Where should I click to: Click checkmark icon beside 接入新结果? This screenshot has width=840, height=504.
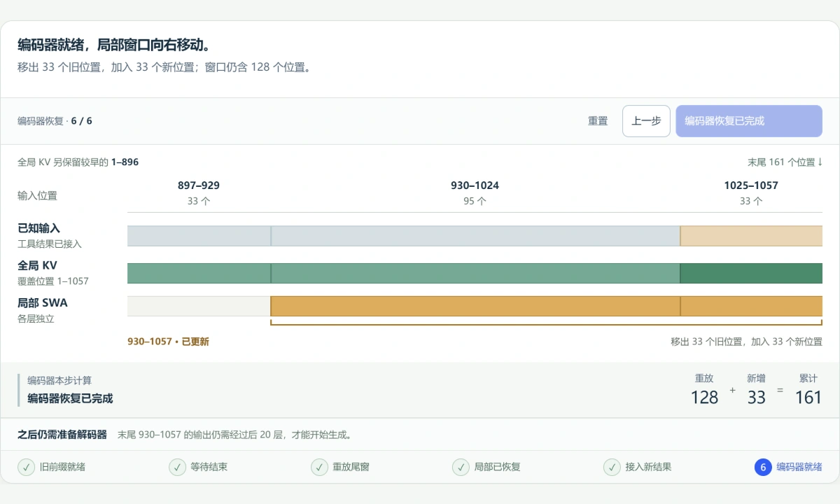[612, 467]
